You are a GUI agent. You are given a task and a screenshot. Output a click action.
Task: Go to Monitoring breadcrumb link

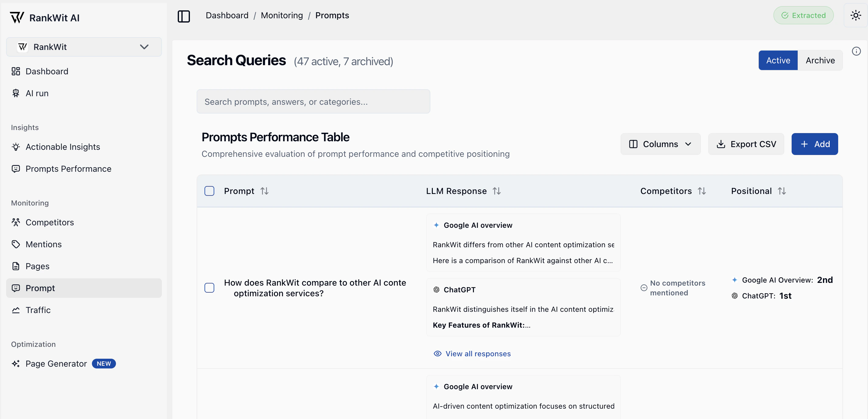pyautogui.click(x=282, y=15)
